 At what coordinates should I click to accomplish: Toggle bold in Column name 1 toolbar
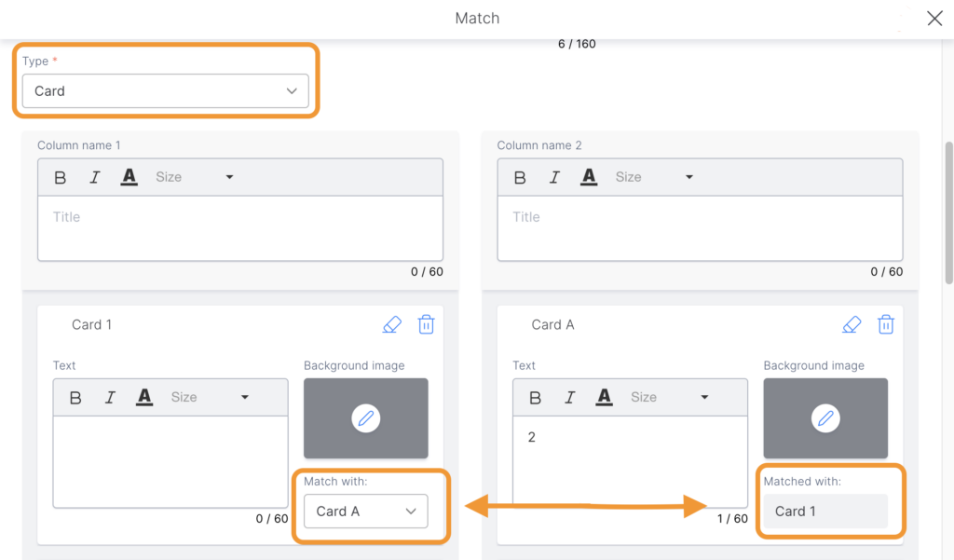[x=61, y=177]
